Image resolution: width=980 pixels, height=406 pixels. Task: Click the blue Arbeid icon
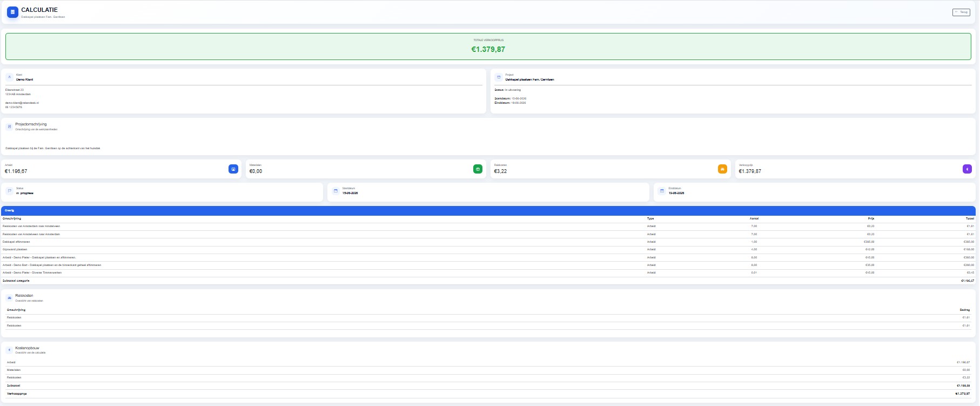point(233,169)
